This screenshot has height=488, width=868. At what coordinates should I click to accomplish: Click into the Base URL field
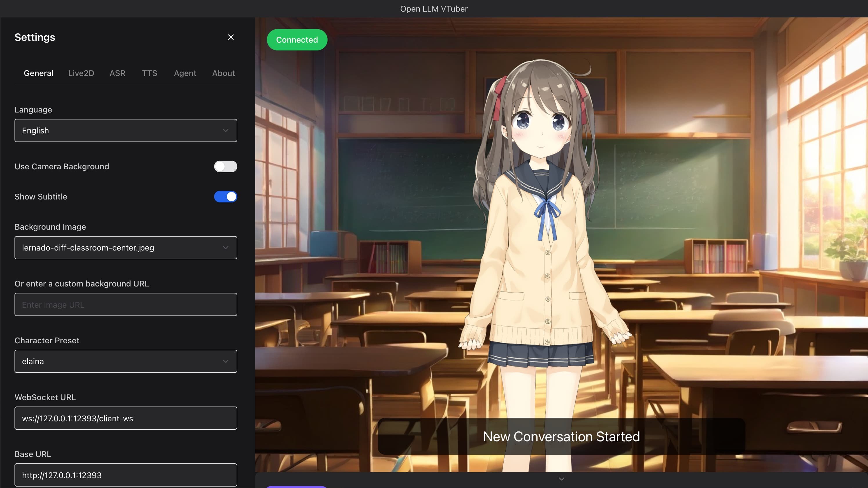click(126, 475)
